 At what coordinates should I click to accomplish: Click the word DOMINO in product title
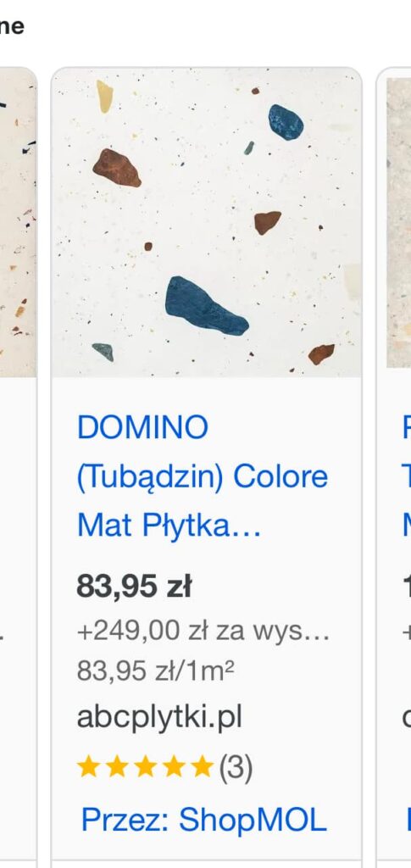pos(142,427)
